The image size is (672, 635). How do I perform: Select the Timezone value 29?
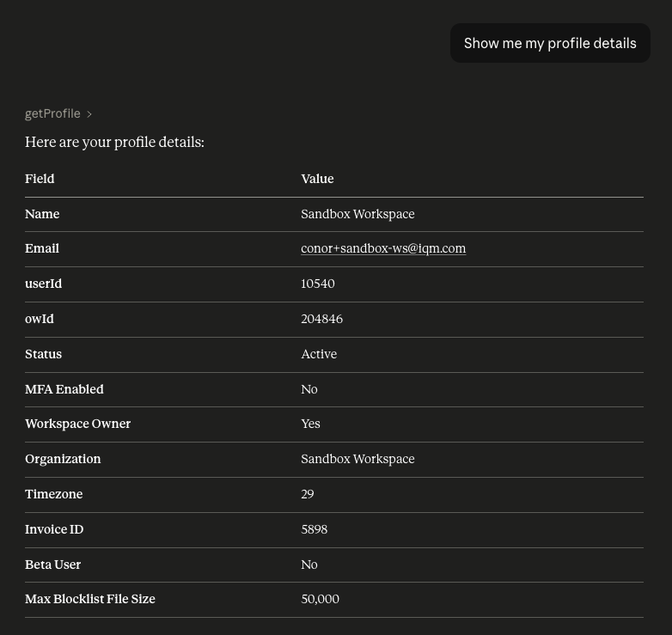308,494
